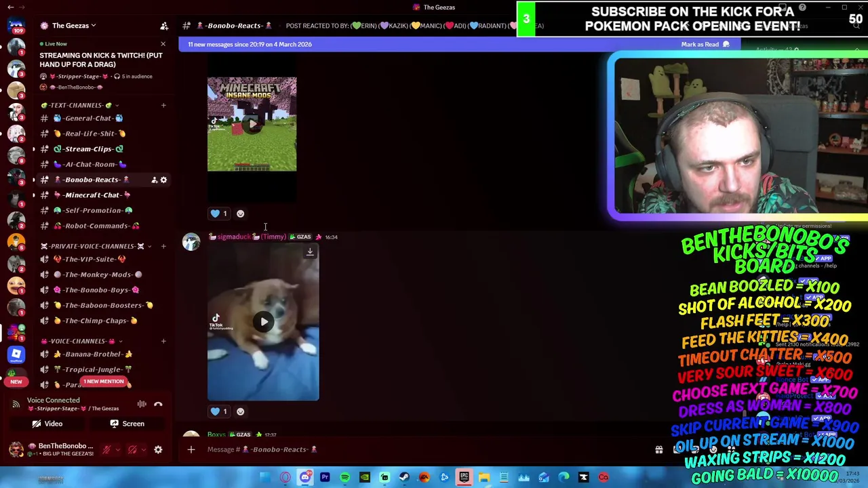Image resolution: width=868 pixels, height=488 pixels.
Task: Launch Steam from the taskbar
Action: coord(404,477)
